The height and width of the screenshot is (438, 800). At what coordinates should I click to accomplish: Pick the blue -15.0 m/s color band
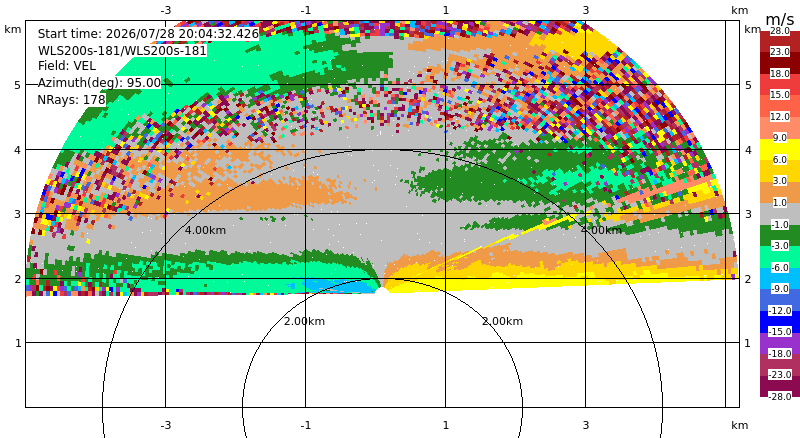[x=780, y=331]
